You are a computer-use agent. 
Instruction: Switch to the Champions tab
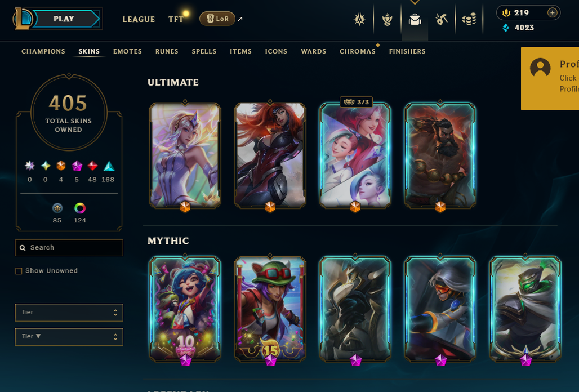coord(43,51)
